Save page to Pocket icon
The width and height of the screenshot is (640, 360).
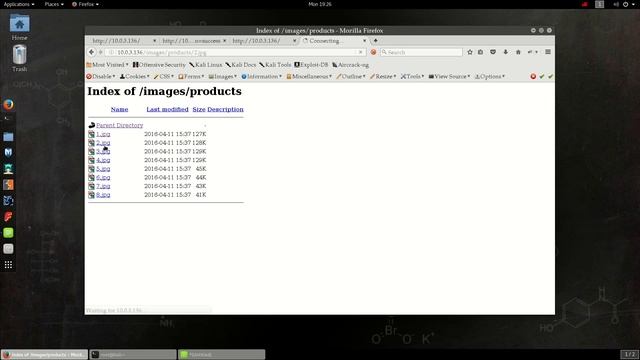coord(493,52)
